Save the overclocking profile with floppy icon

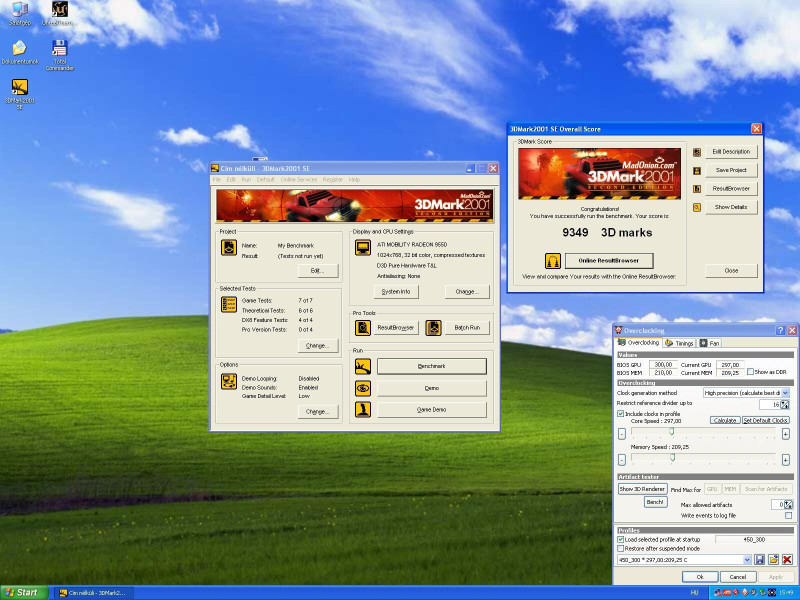tap(760, 560)
